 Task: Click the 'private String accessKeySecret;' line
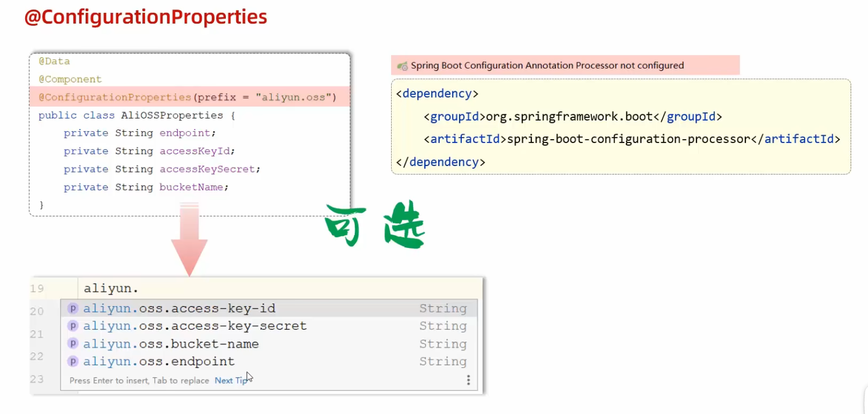pos(162,169)
